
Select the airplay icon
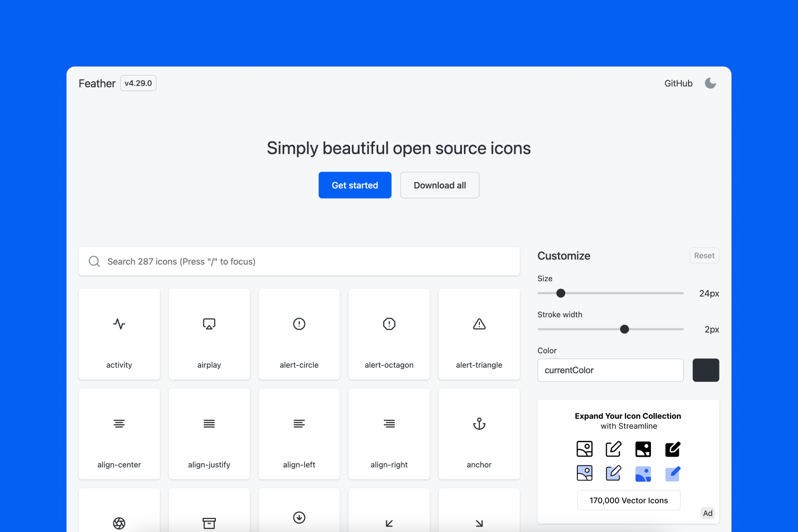(x=209, y=334)
